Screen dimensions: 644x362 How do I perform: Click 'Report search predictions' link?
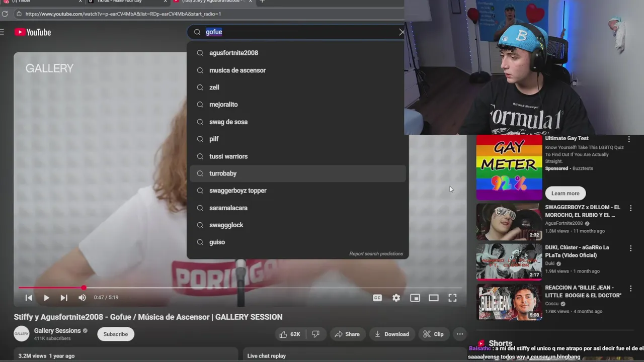point(376,254)
